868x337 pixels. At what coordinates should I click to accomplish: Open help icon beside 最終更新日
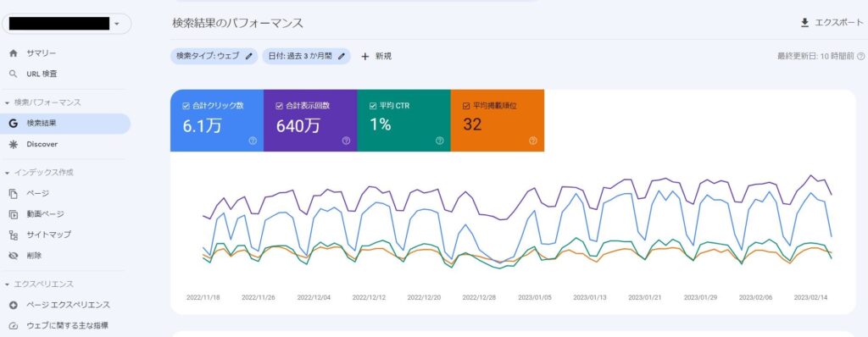(x=861, y=56)
